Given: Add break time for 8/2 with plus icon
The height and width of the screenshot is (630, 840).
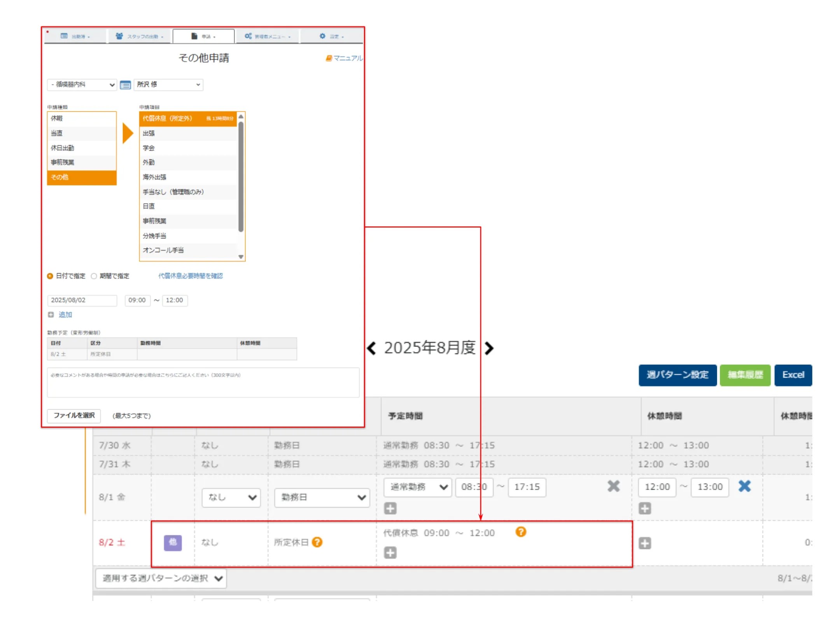Looking at the screenshot, I should pyautogui.click(x=644, y=543).
